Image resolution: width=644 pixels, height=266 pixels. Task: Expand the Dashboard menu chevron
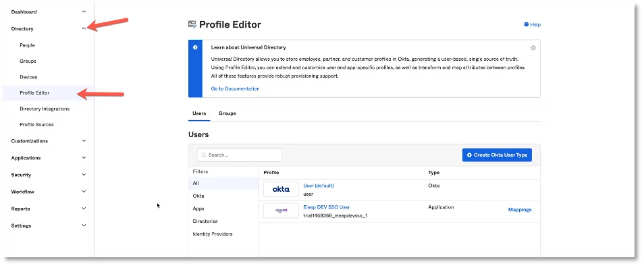[x=84, y=12]
